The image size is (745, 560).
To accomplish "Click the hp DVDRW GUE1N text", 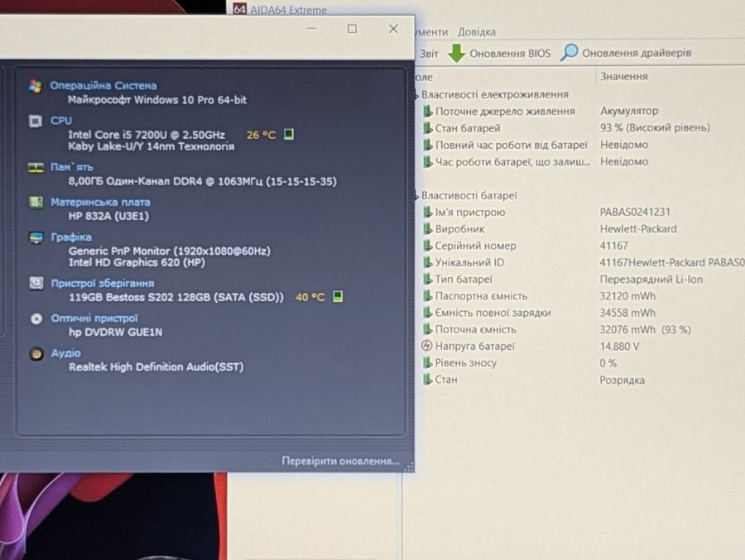I will (x=115, y=332).
